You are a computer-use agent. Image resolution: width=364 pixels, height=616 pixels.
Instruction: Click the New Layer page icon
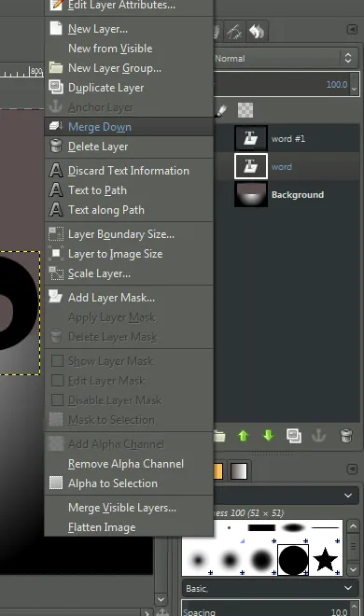click(56, 28)
